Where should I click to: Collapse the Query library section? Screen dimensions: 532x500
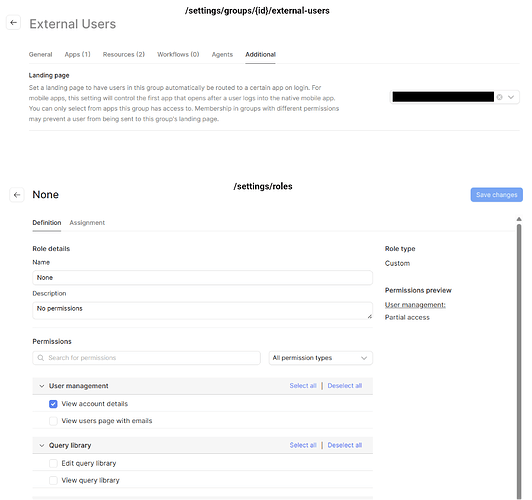[x=42, y=445]
